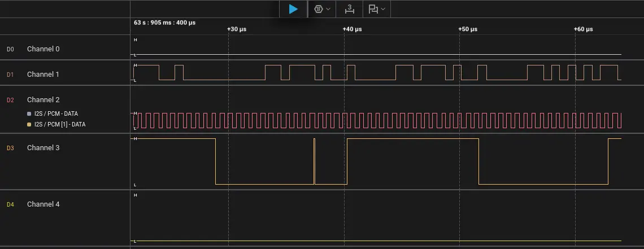Screen dimensions: 644x249
Task: Click the timing marker pair icon
Action: point(373,9)
